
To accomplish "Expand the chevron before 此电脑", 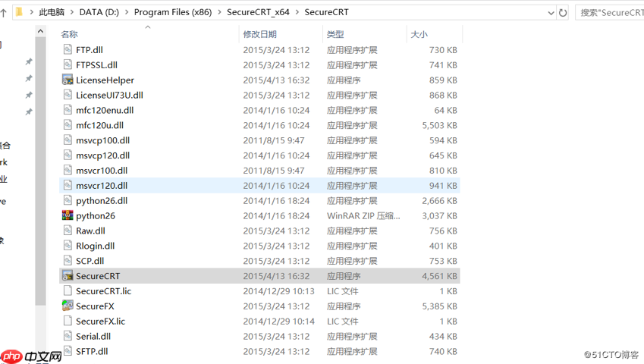I will pyautogui.click(x=31, y=12).
